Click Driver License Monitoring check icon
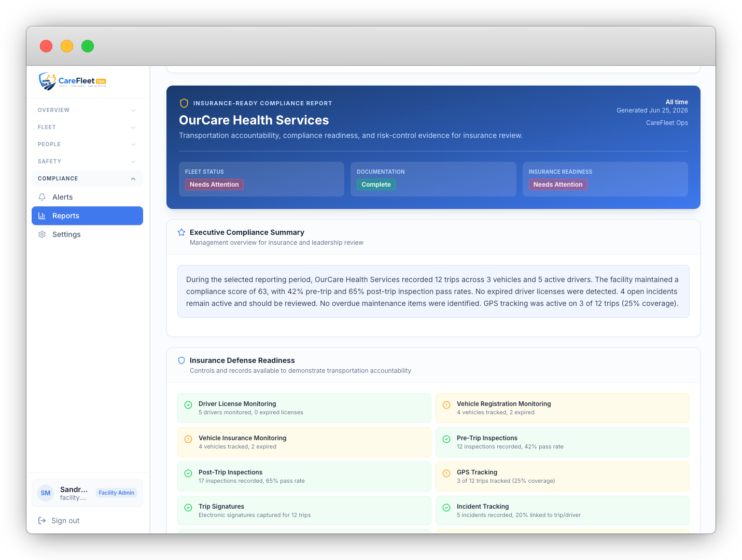Image resolution: width=742 pixels, height=560 pixels. (188, 405)
